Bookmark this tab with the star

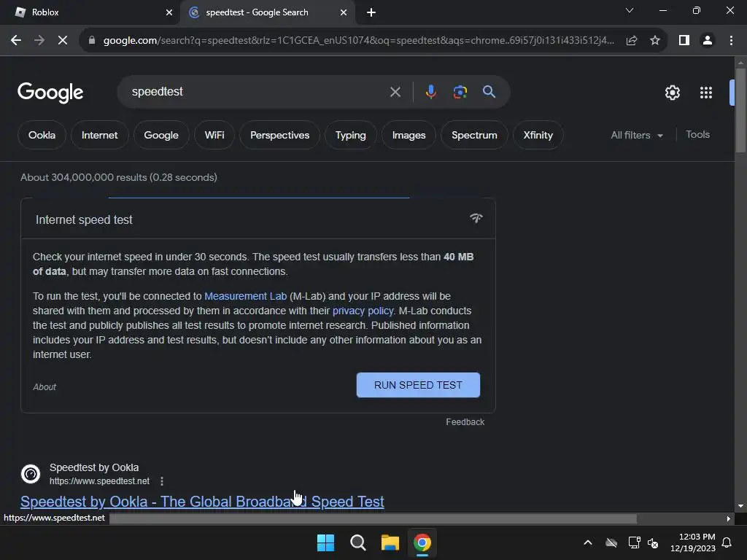(655, 41)
